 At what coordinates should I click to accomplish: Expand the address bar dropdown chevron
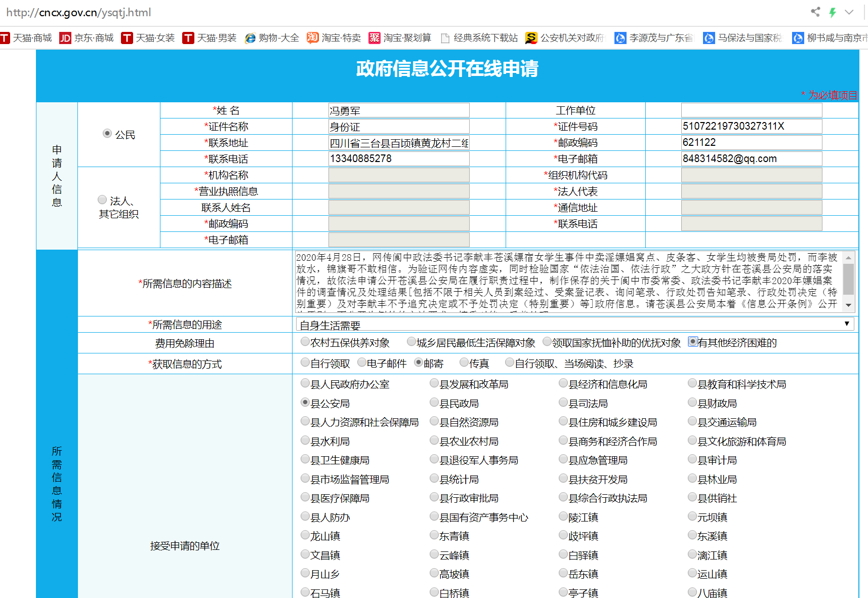(849, 12)
